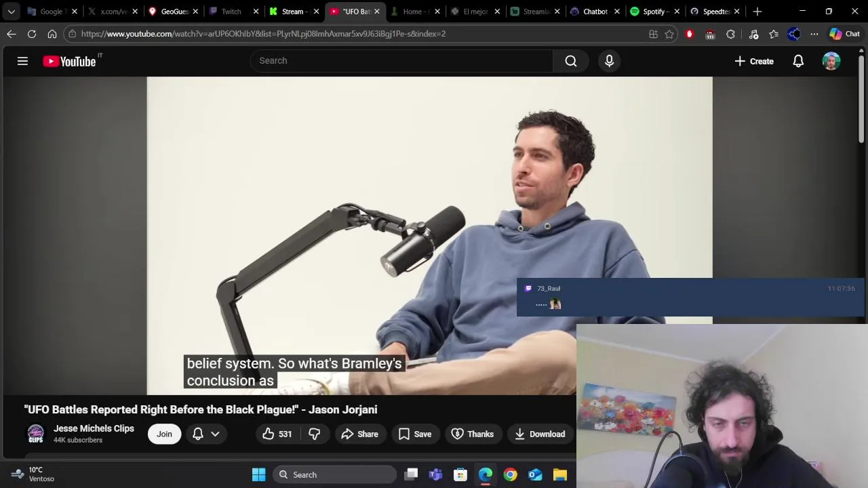This screenshot has width=868, height=488.
Task: Go to the YouTube home logo
Action: tap(69, 61)
